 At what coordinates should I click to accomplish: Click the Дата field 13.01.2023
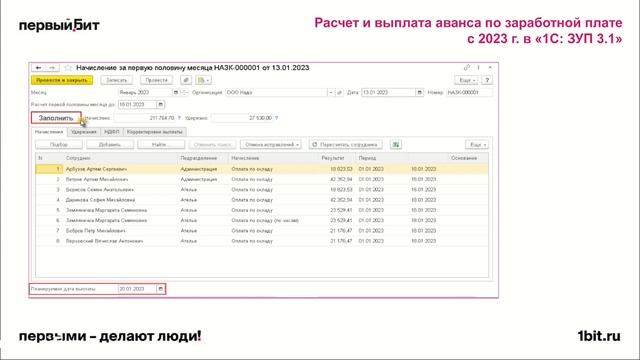click(x=389, y=93)
